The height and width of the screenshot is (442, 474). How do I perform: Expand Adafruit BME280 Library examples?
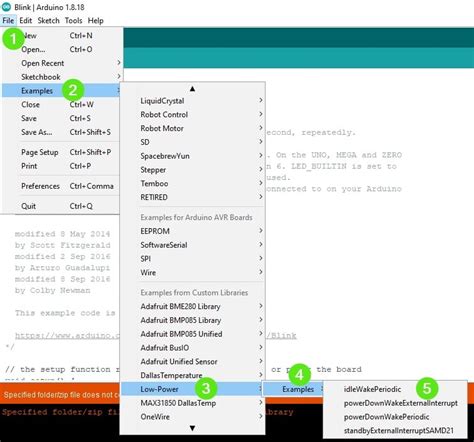tap(193, 306)
